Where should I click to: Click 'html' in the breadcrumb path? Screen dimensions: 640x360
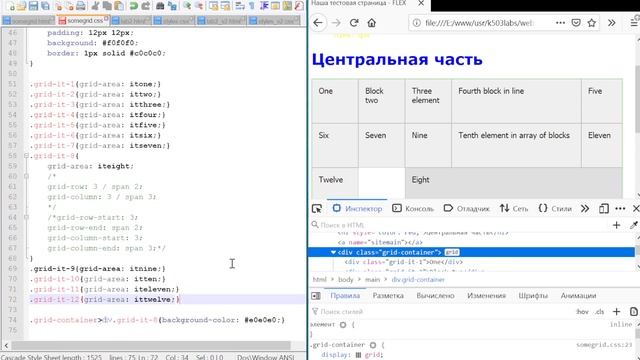pyautogui.click(x=320, y=280)
